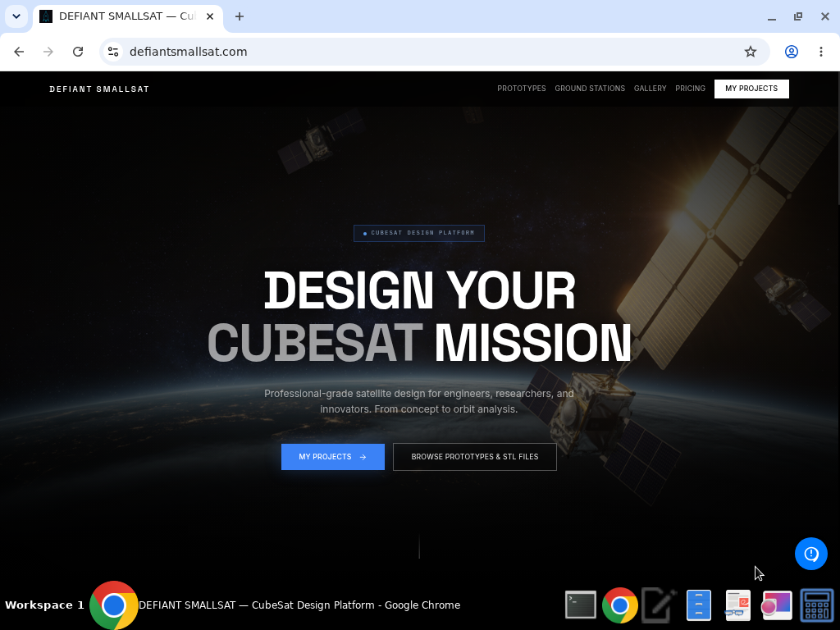Open site information icon in address bar
840x630 pixels.
pyautogui.click(x=113, y=52)
